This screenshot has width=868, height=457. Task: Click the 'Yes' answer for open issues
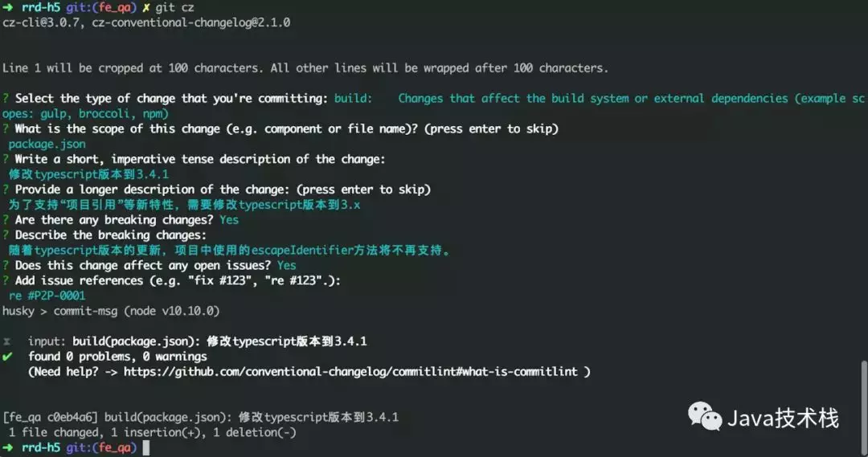tap(286, 266)
